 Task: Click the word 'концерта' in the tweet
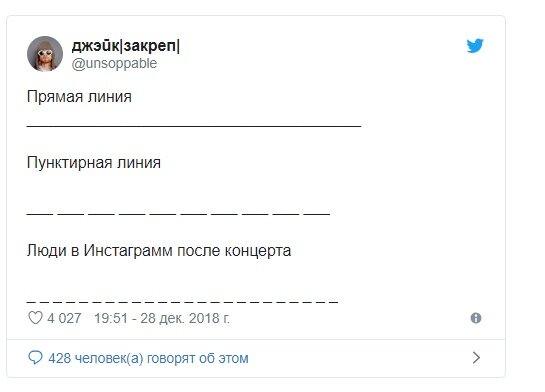click(x=258, y=251)
